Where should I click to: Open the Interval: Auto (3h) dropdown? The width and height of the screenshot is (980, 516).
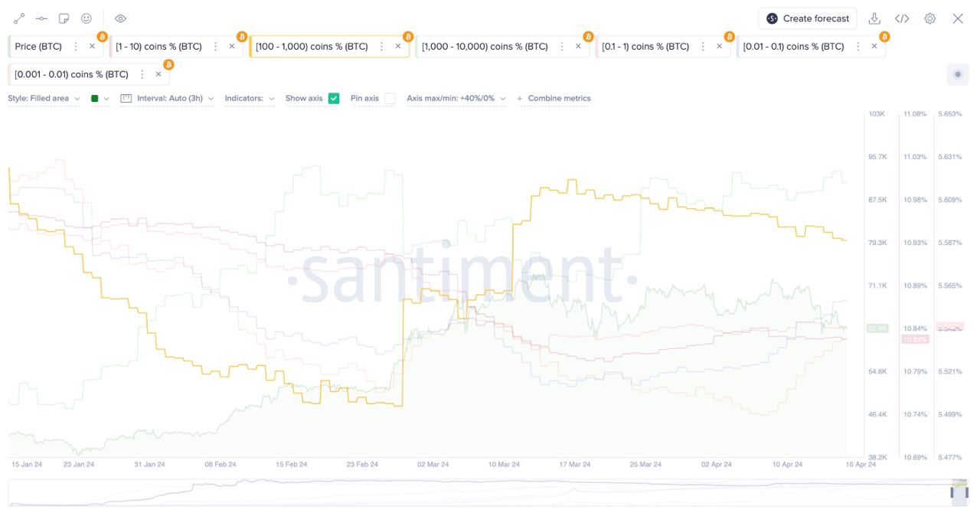(x=167, y=98)
